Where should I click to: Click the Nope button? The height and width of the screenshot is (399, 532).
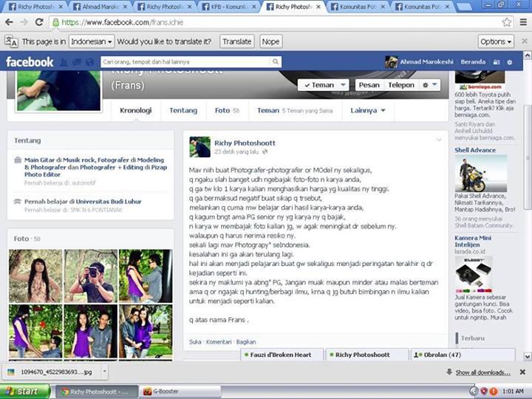(x=270, y=41)
